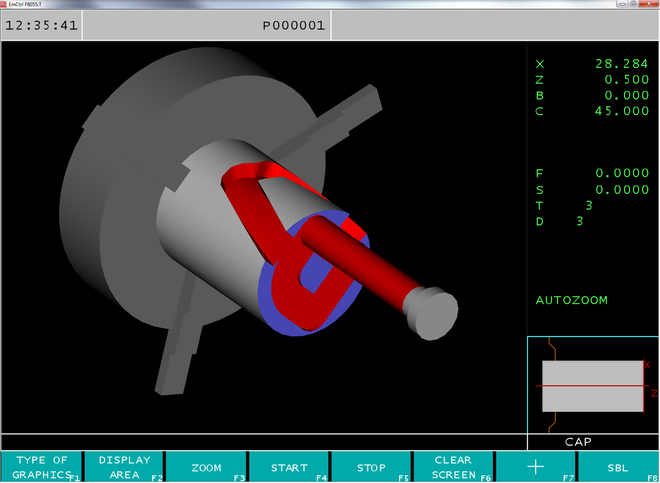Click the CAP status indicator
The image size is (660, 483).
point(578,441)
